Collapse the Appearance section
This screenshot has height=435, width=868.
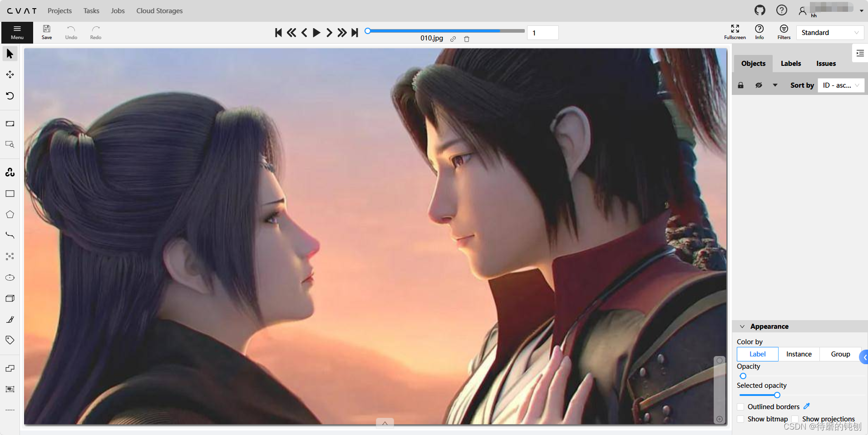coord(742,326)
